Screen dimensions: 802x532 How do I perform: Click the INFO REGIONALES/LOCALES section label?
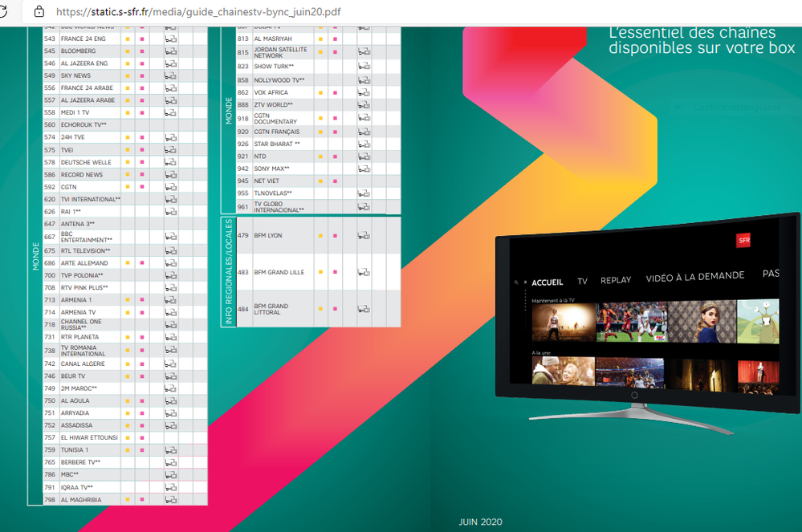tap(228, 272)
